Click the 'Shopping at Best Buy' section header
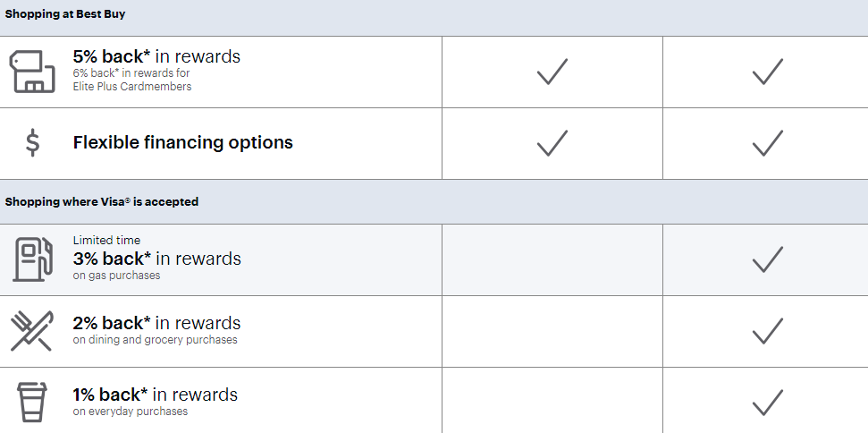Viewport: 868px width, 433px height. 65,14
